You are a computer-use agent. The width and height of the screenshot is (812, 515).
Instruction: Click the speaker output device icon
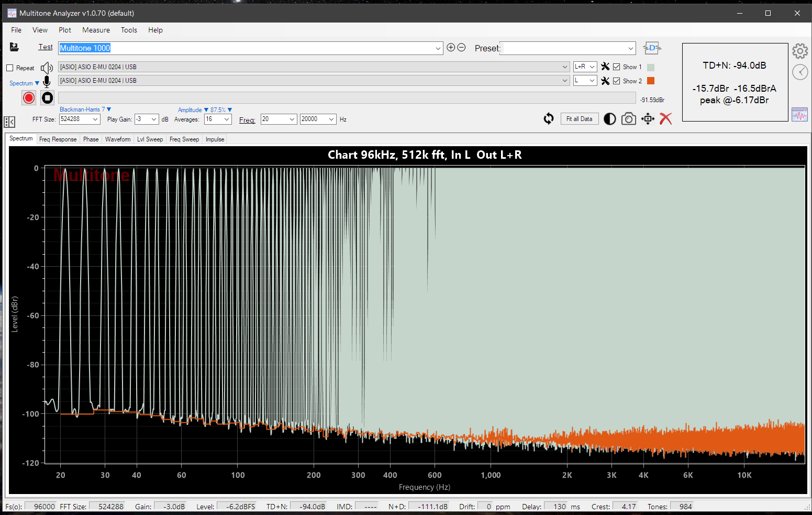[47, 68]
